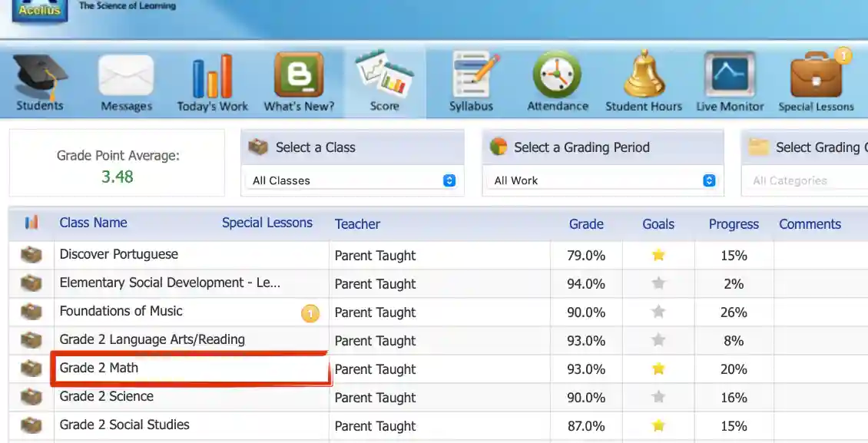Click Foundations of Music special lesson badge
This screenshot has width=868, height=443.
[x=310, y=313]
